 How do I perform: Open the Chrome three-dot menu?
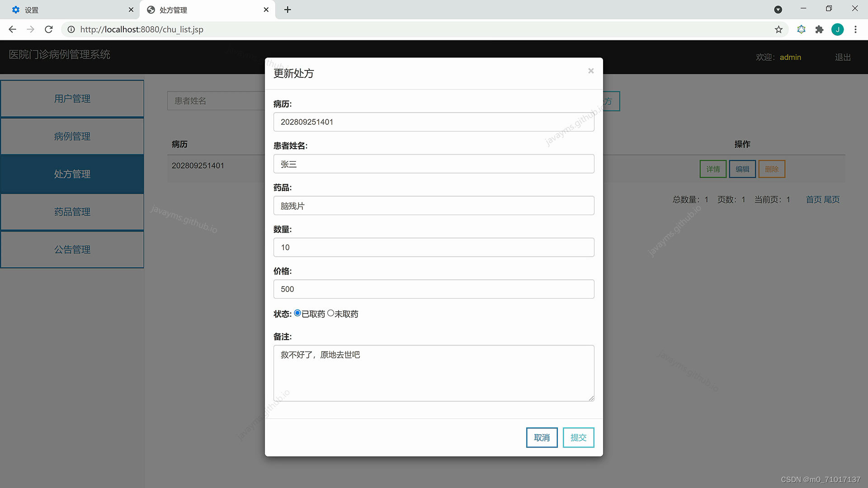coord(855,29)
